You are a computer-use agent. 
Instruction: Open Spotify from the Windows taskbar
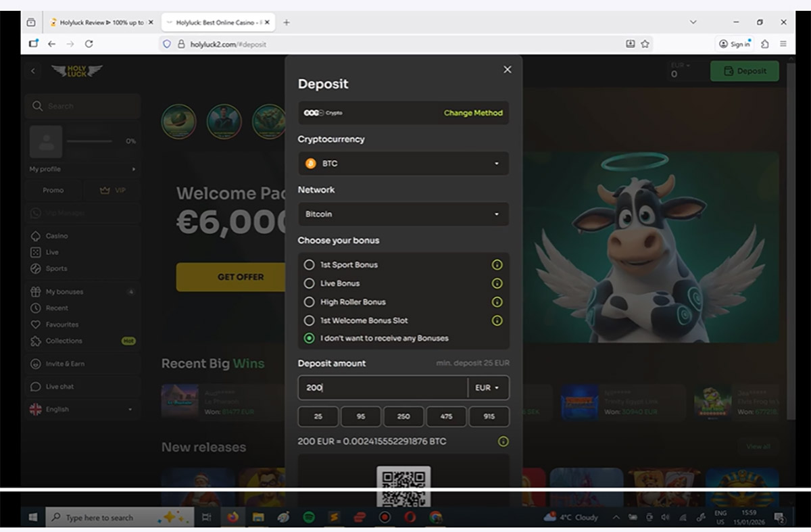point(309,518)
